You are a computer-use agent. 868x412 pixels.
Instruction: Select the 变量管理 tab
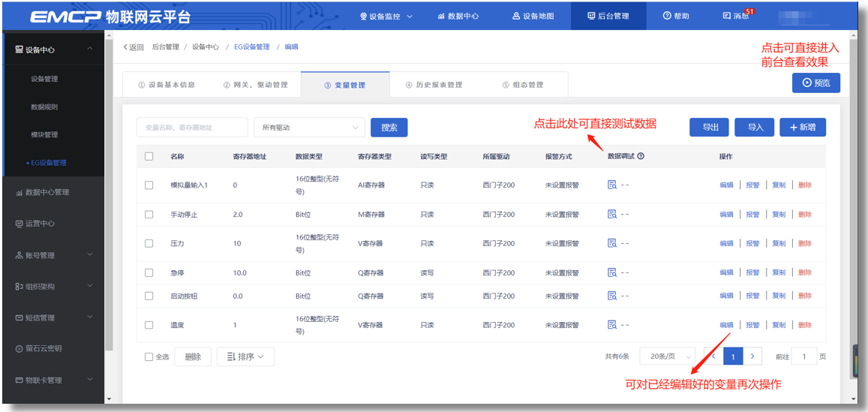(x=345, y=85)
